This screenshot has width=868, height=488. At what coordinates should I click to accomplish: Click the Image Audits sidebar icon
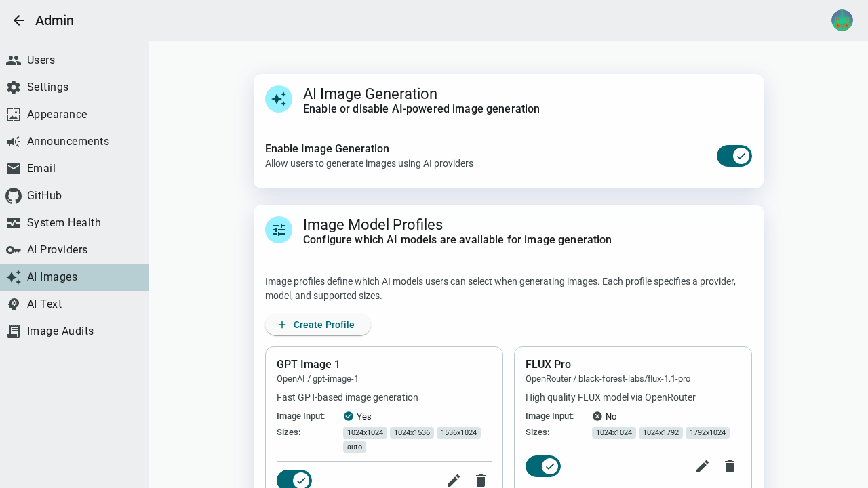point(14,331)
